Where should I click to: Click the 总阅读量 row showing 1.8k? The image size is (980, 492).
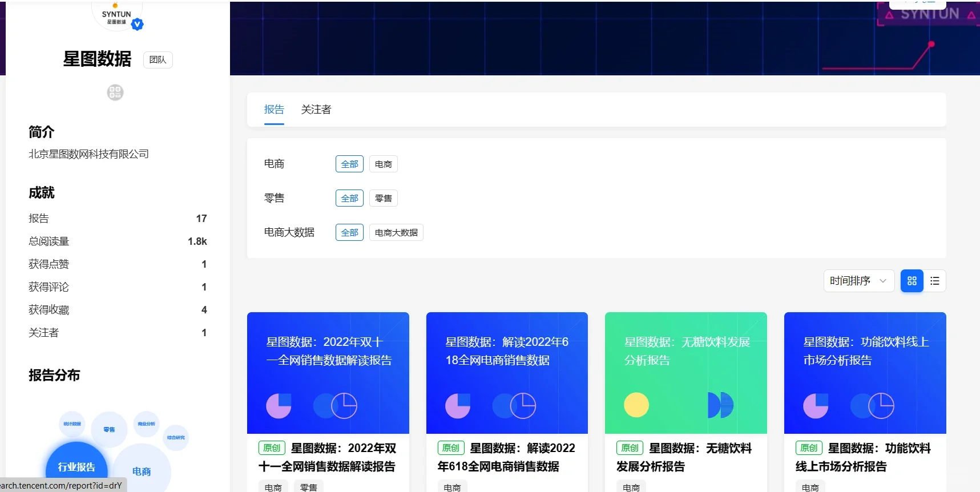pos(118,241)
